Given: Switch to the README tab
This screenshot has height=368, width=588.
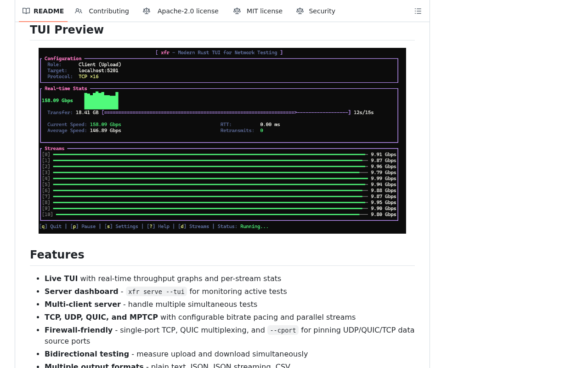Looking at the screenshot, I should [x=48, y=11].
